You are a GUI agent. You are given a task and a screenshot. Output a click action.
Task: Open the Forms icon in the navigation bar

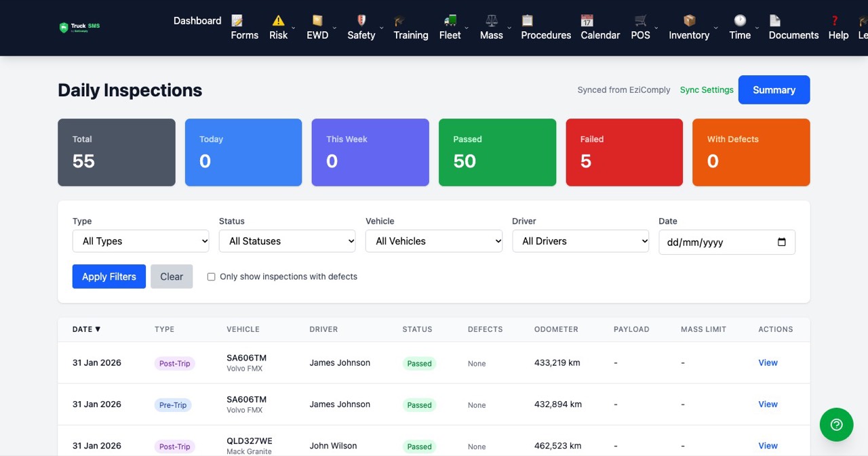tap(237, 20)
